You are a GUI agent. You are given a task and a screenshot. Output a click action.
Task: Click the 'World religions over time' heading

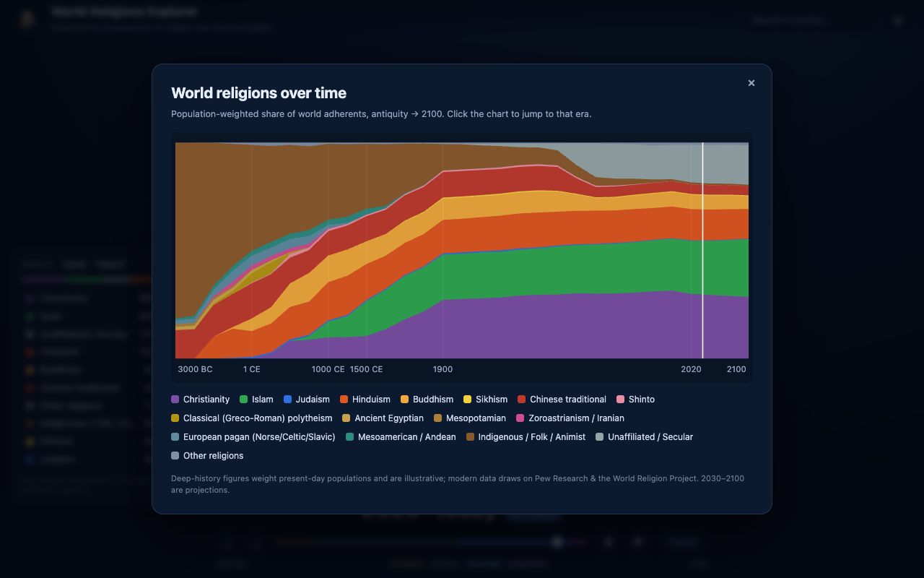[258, 93]
